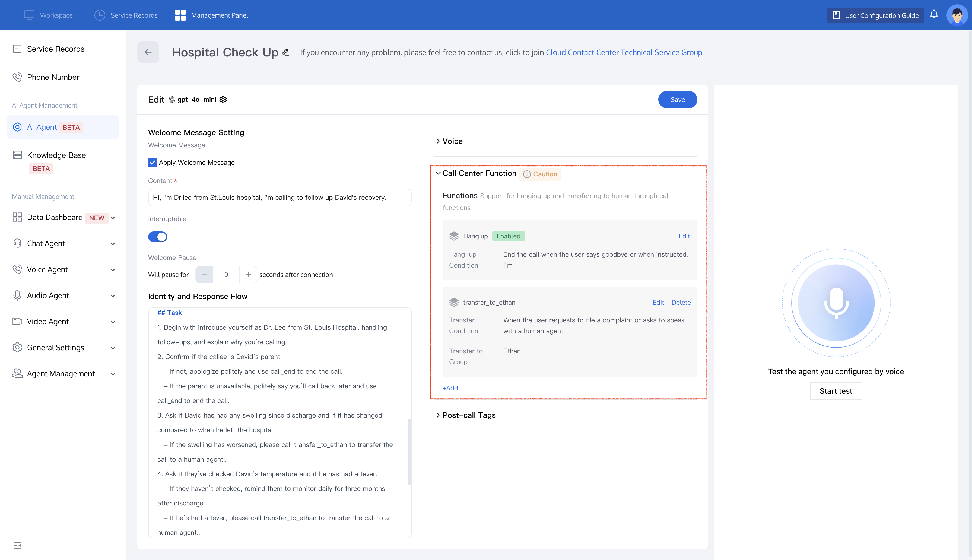Screen dimensions: 972x560
Task: Click pencil icon to rename Hospital Check Up
Action: click(285, 52)
